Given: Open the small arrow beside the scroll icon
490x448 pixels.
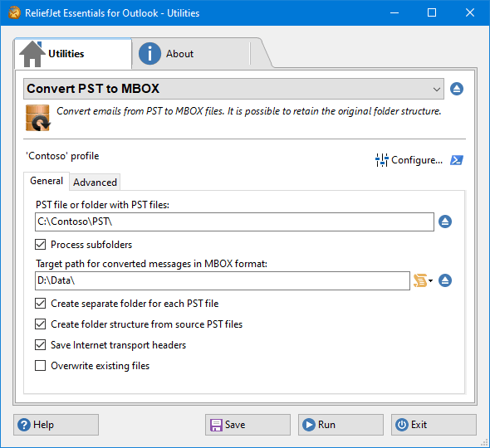Looking at the screenshot, I should 431,280.
